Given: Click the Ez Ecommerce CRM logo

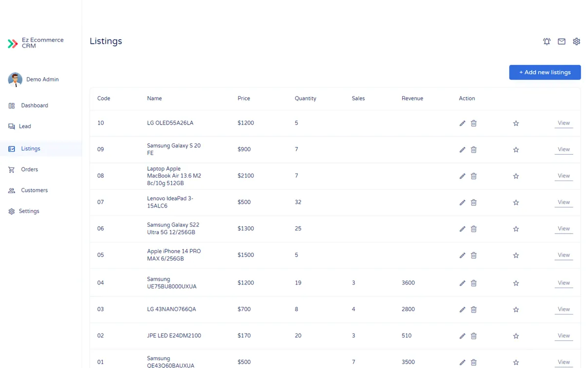Looking at the screenshot, I should tap(36, 43).
